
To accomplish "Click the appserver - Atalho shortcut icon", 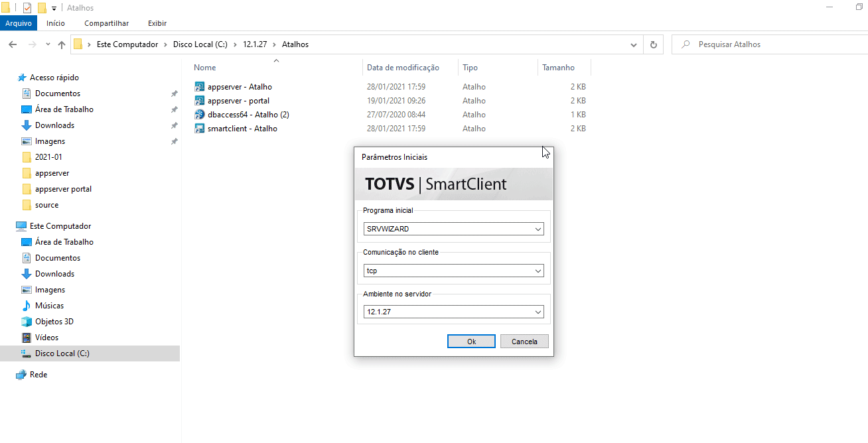I will tap(200, 87).
